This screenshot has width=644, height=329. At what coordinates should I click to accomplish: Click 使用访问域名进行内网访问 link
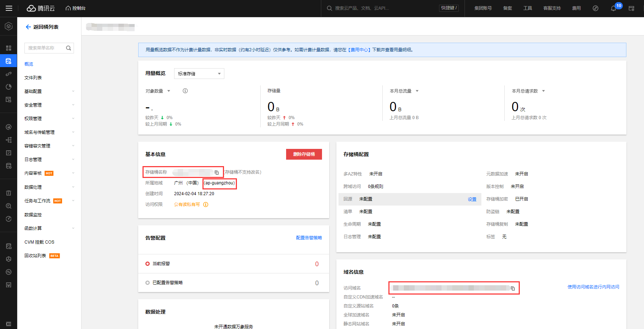pos(593,287)
